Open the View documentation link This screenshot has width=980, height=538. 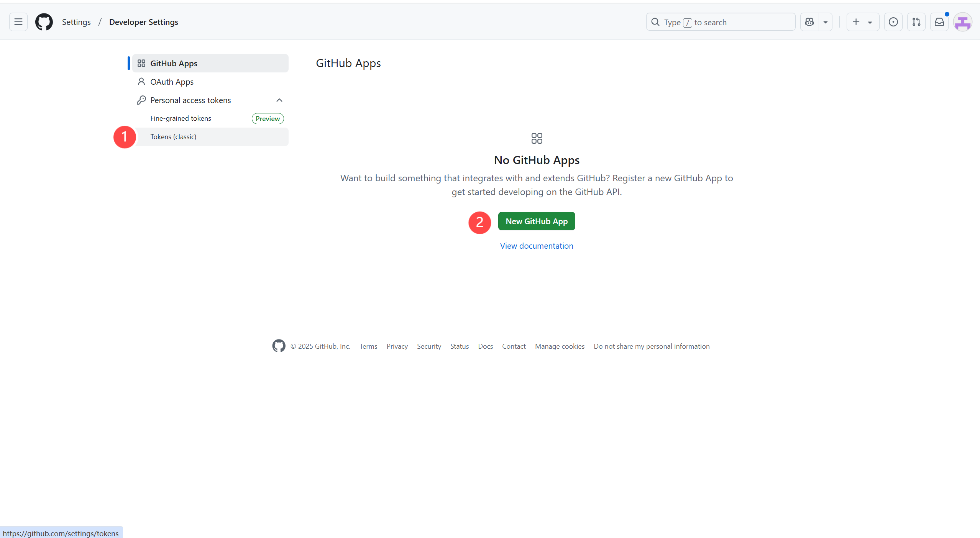tap(536, 246)
